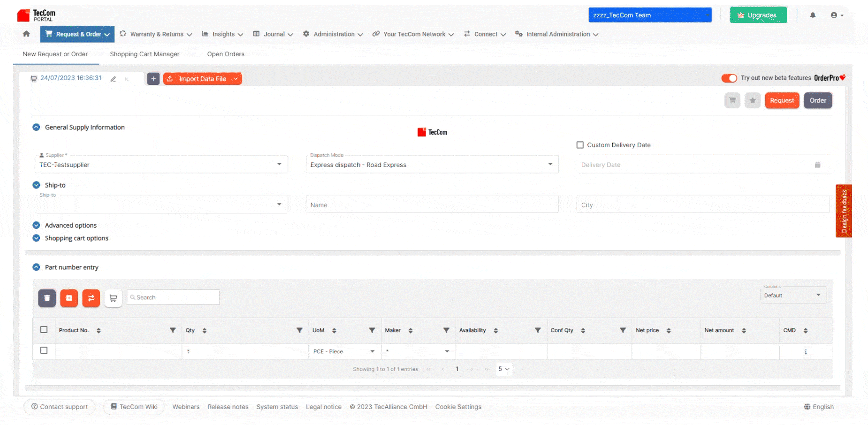Tick the select-all checkbox in table header
This screenshot has height=425, width=868.
point(44,330)
